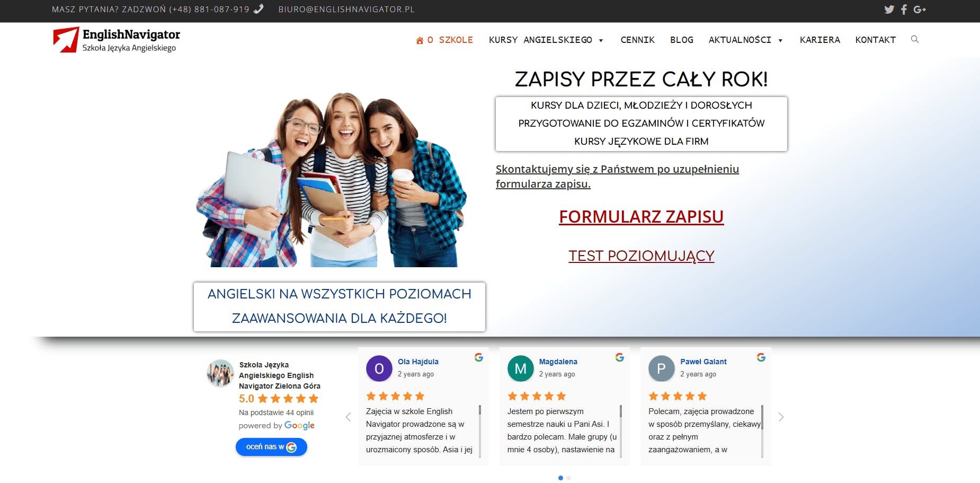
Task: Click the three students hero image
Action: click(332, 179)
